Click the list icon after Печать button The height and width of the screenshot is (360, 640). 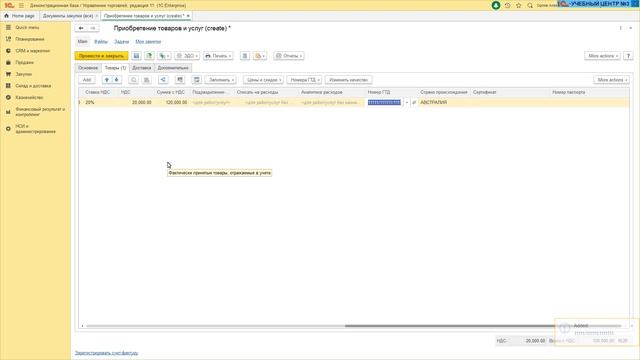point(245,56)
